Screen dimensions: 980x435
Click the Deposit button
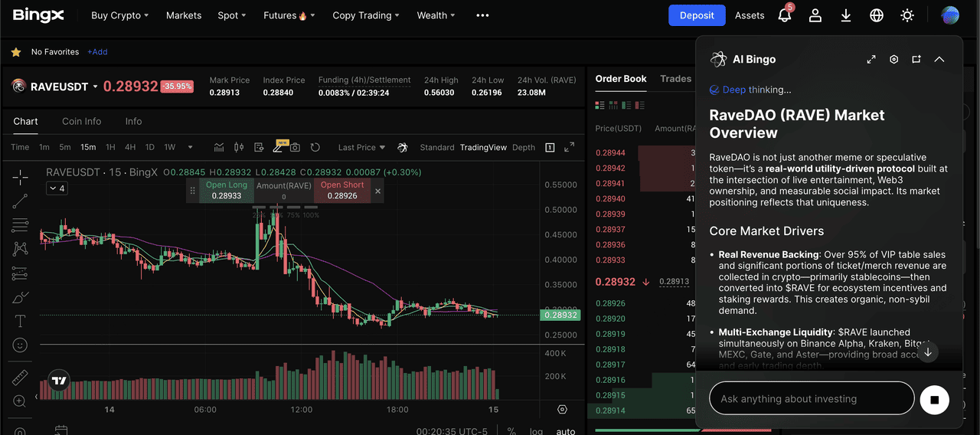click(696, 15)
